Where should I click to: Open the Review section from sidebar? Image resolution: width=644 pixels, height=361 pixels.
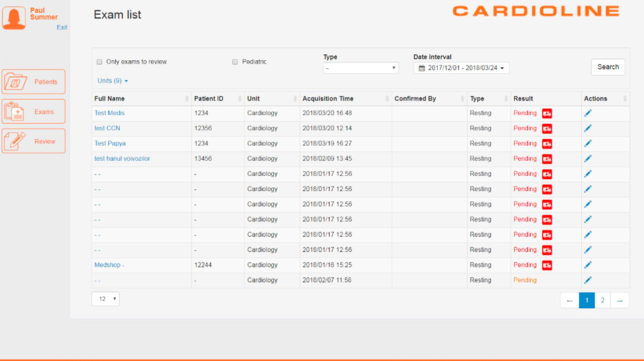point(33,142)
